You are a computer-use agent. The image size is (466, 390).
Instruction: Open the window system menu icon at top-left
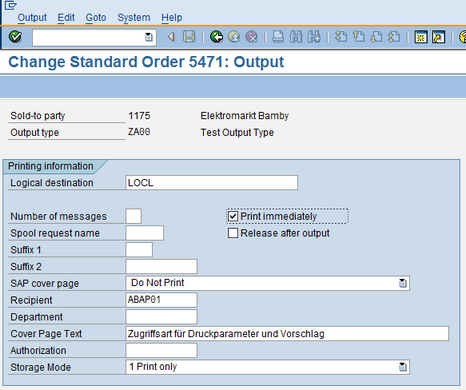10,5
